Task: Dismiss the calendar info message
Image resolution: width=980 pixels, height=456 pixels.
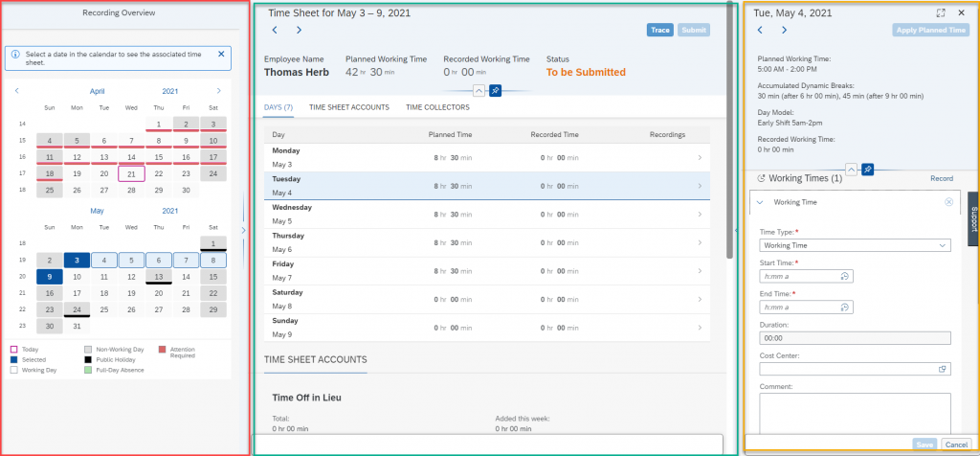Action: tap(221, 55)
